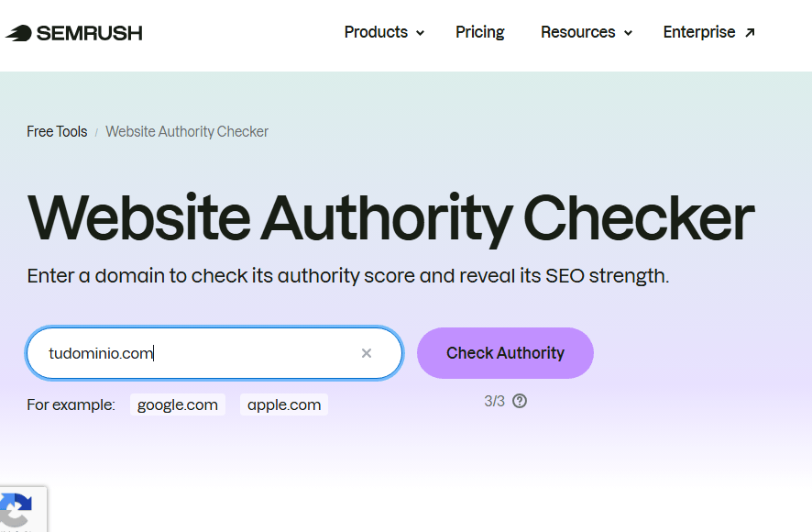Navigate to Free Tools breadcrumb
The height and width of the screenshot is (532, 812).
pyautogui.click(x=57, y=131)
